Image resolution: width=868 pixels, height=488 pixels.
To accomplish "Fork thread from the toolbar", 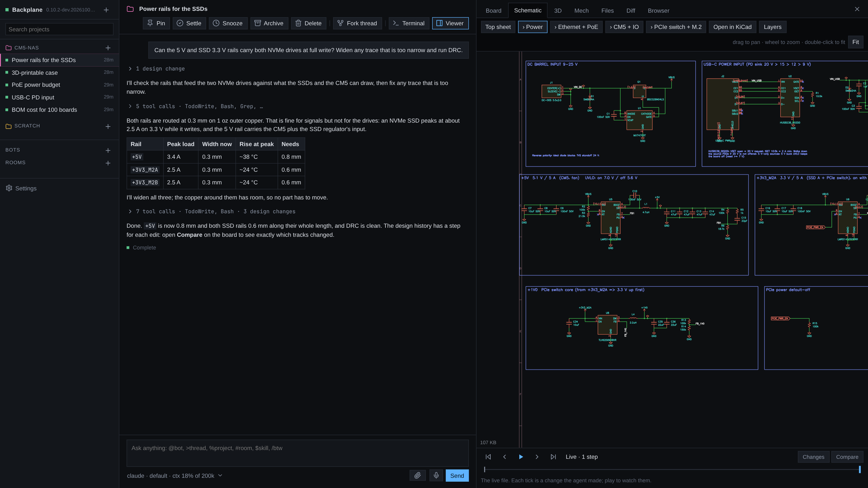I will click(357, 23).
